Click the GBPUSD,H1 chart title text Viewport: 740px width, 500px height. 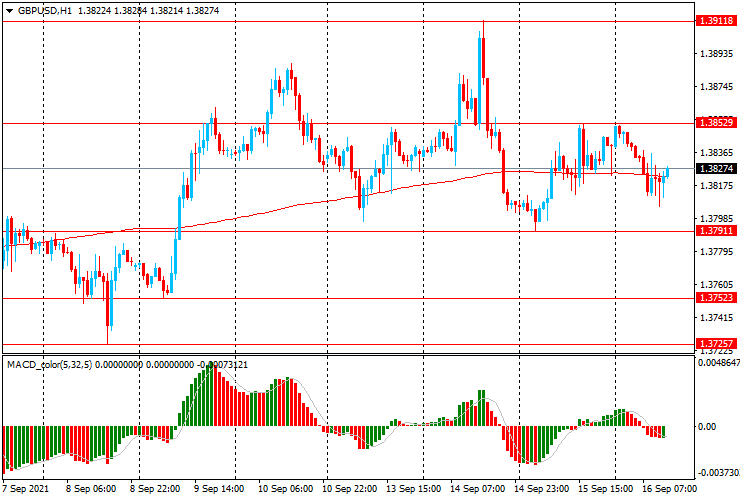45,9
